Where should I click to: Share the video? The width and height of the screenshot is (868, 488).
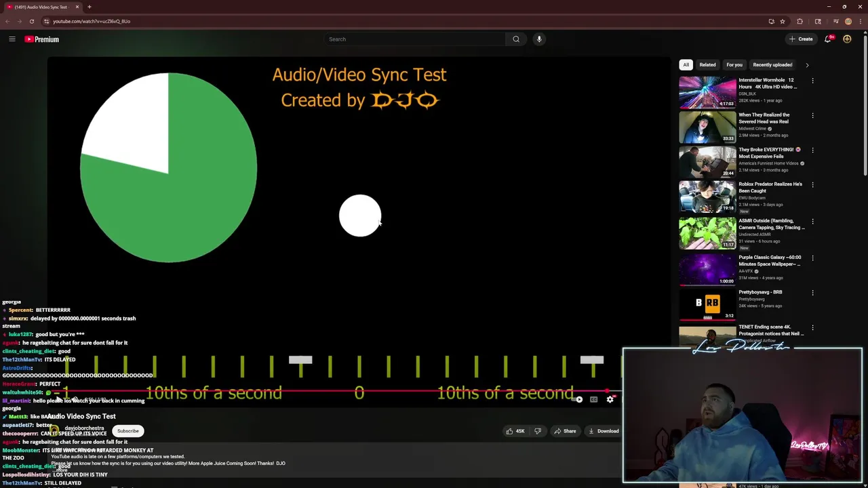(565, 431)
